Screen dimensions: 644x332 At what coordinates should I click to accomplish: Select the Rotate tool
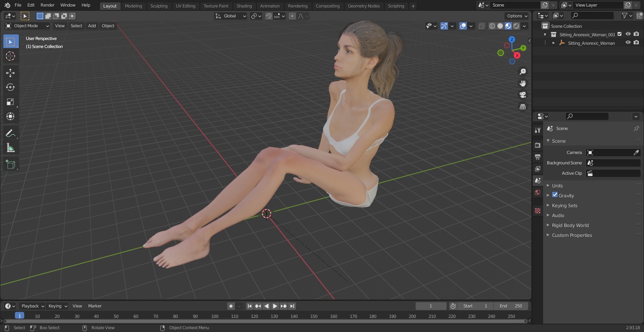10,87
